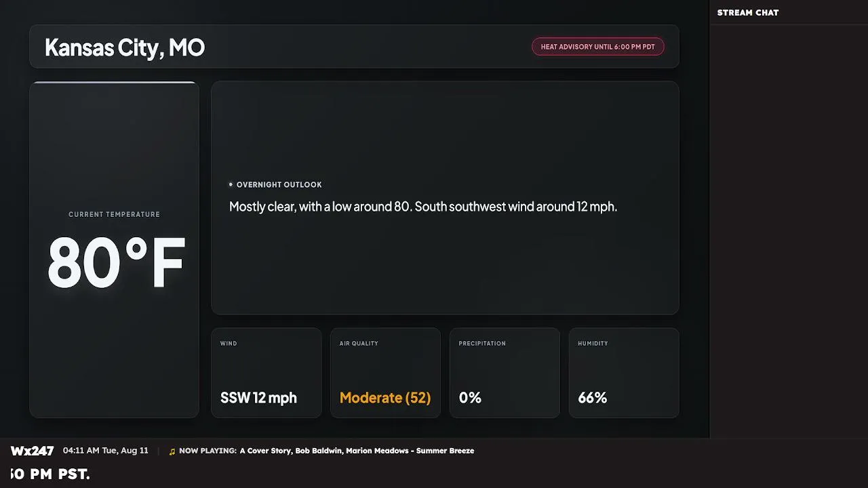Open the Air Quality Moderate (52) card
Viewport: 868px width, 488px height.
[385, 373]
